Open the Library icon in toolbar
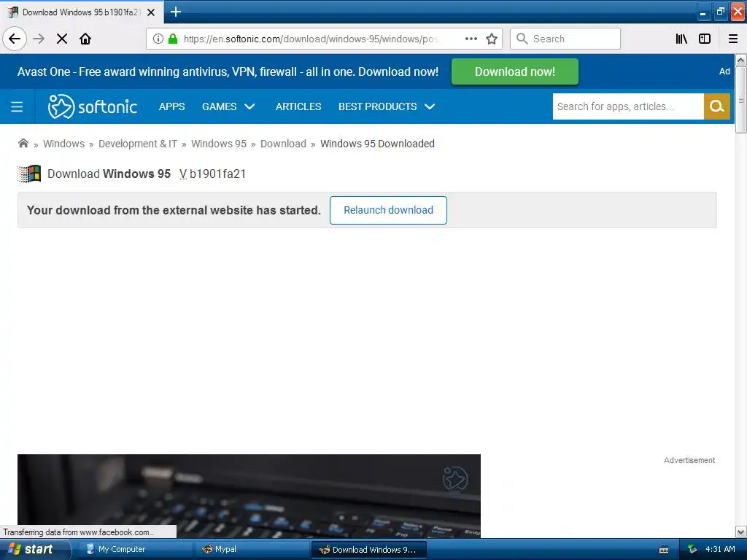The width and height of the screenshot is (747, 560). pyautogui.click(x=682, y=39)
